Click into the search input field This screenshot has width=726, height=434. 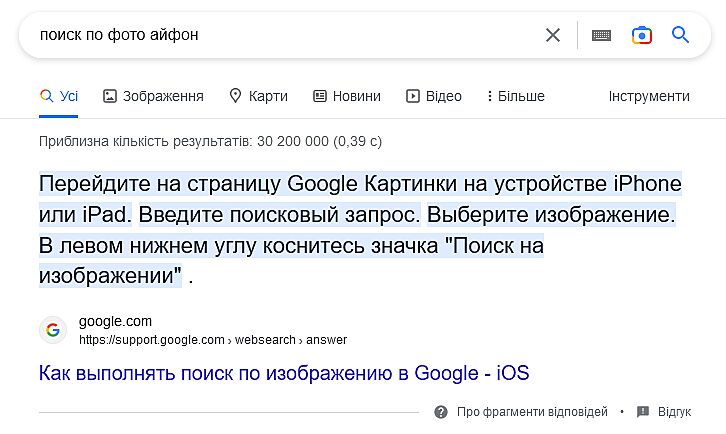280,35
